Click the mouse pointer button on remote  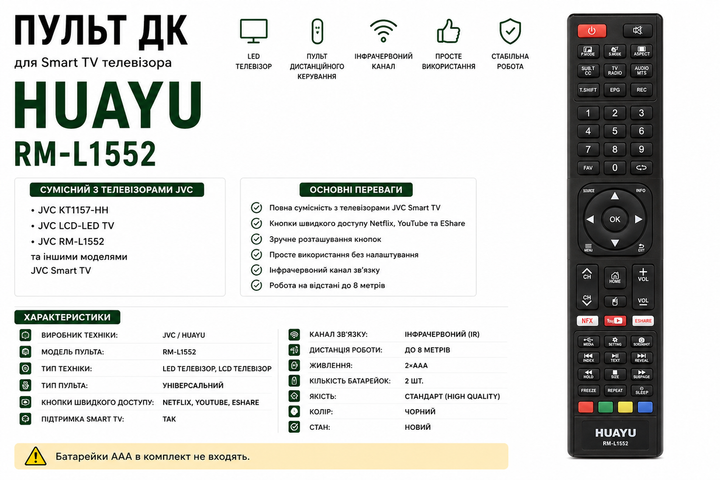[614, 301]
